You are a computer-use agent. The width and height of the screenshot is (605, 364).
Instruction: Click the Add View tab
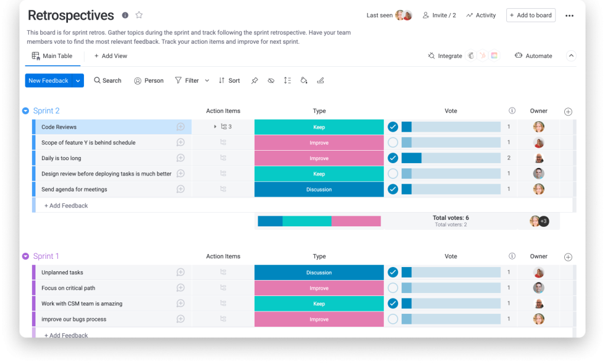tap(110, 56)
